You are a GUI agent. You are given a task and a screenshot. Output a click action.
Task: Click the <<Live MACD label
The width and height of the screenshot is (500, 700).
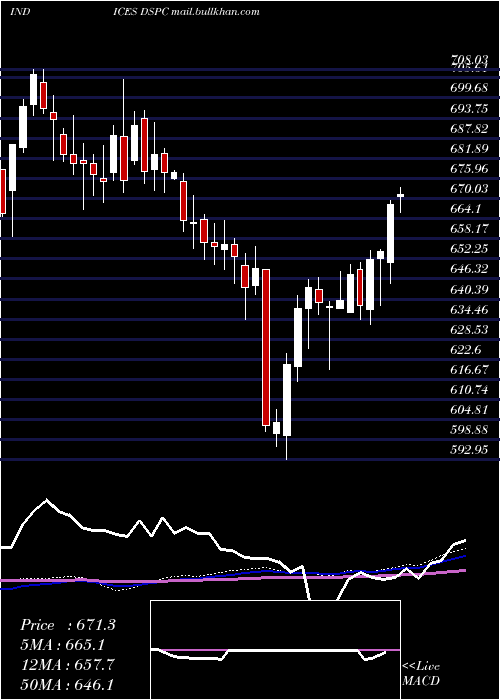tap(421, 674)
